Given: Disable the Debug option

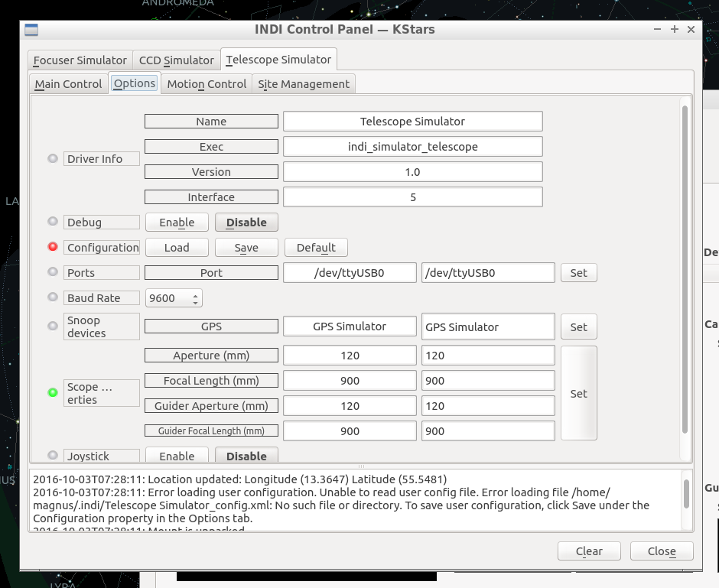Looking at the screenshot, I should point(246,223).
